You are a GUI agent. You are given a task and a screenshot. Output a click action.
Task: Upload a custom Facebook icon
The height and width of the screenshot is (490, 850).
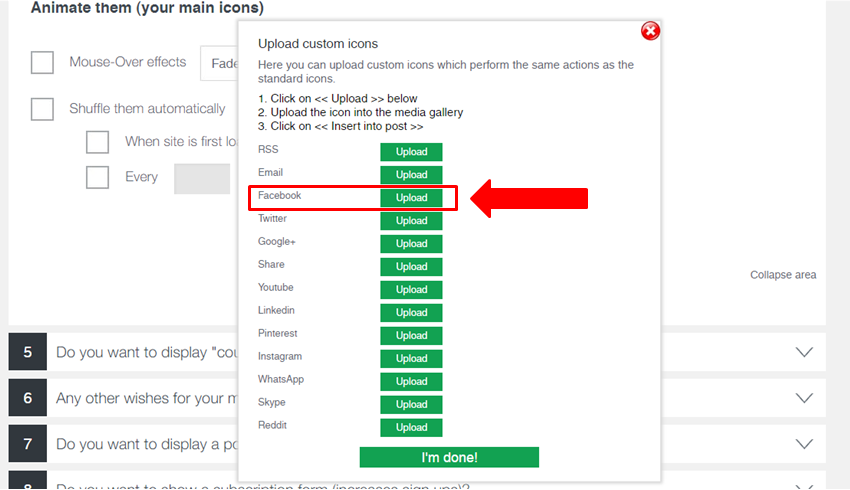411,198
